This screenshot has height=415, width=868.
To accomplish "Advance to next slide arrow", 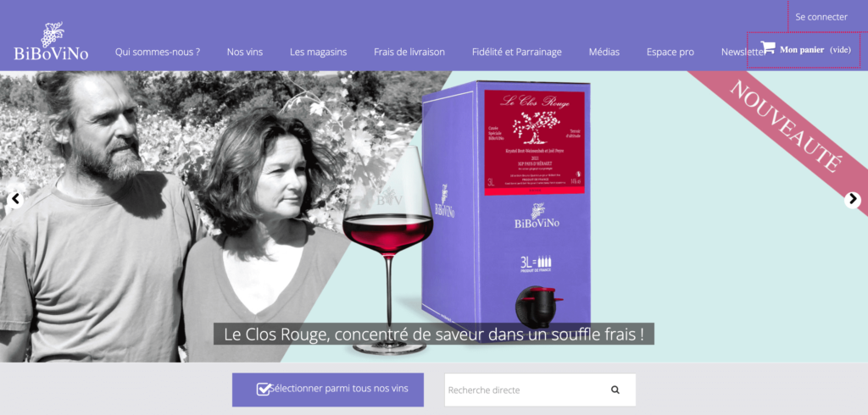I will tap(853, 200).
